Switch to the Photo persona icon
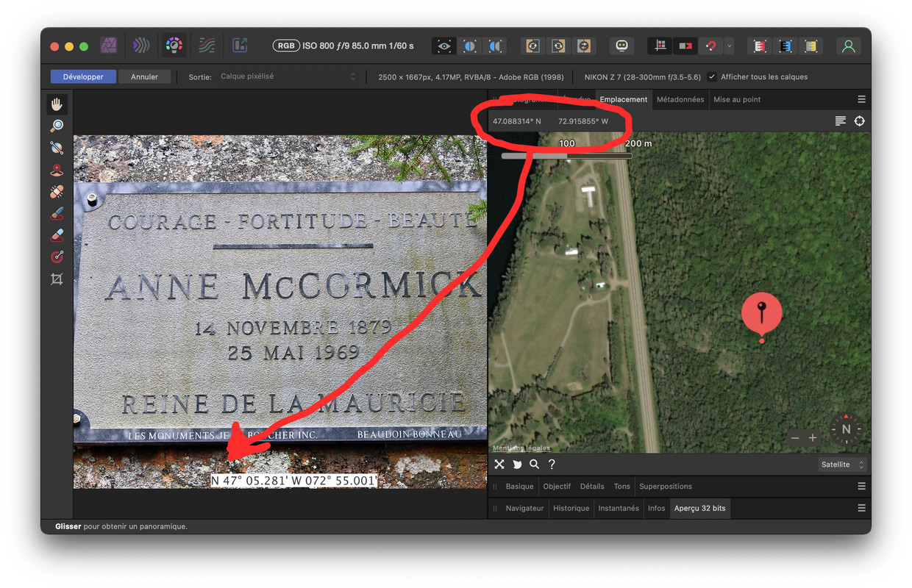The width and height of the screenshot is (912, 588). 109,46
